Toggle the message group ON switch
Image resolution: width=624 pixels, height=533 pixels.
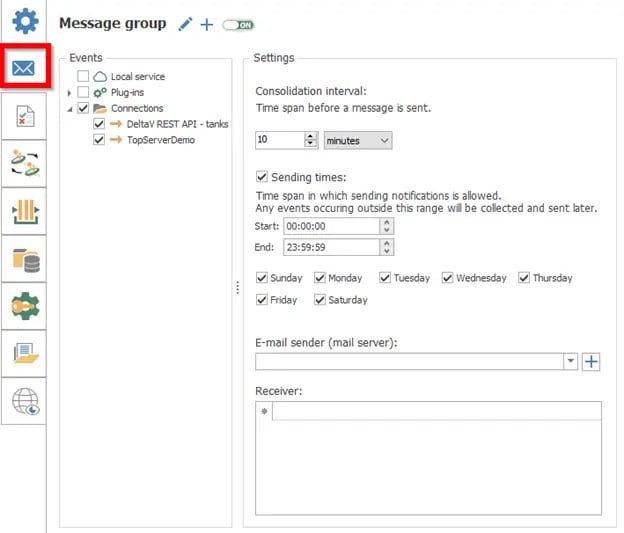click(x=238, y=25)
